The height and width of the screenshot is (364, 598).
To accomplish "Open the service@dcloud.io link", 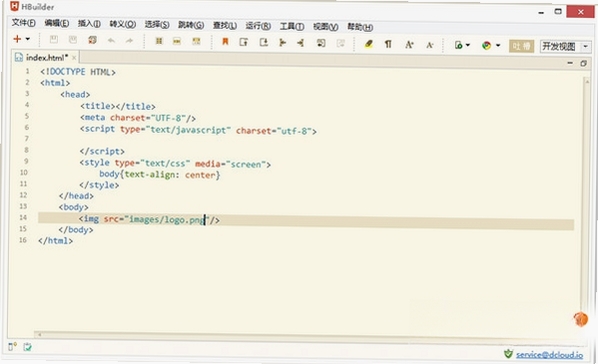I will [x=550, y=355].
